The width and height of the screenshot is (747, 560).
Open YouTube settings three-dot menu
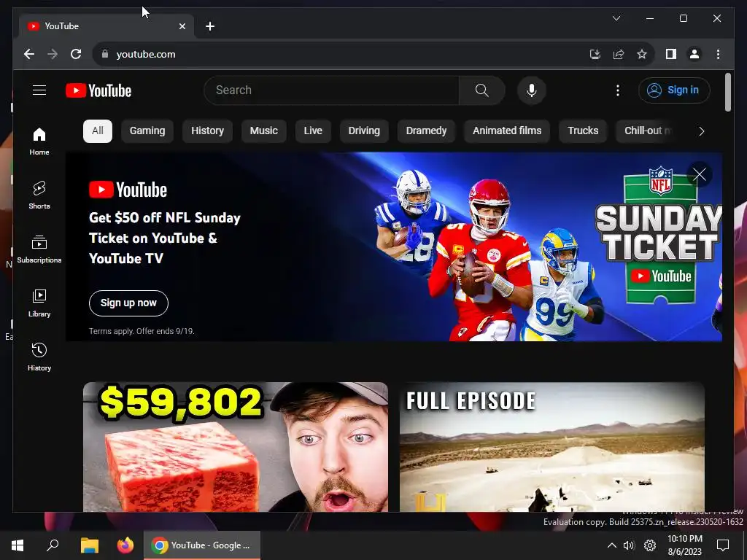point(617,90)
